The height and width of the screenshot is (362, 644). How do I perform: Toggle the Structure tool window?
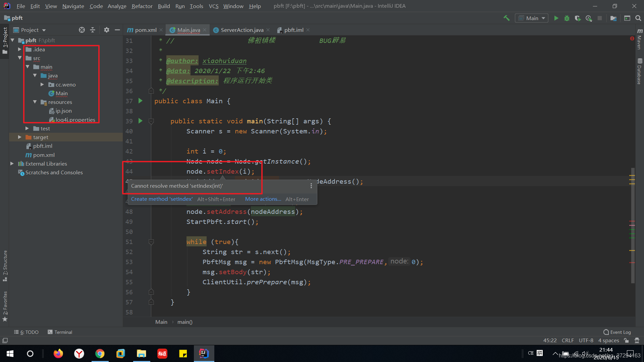pos(5,265)
